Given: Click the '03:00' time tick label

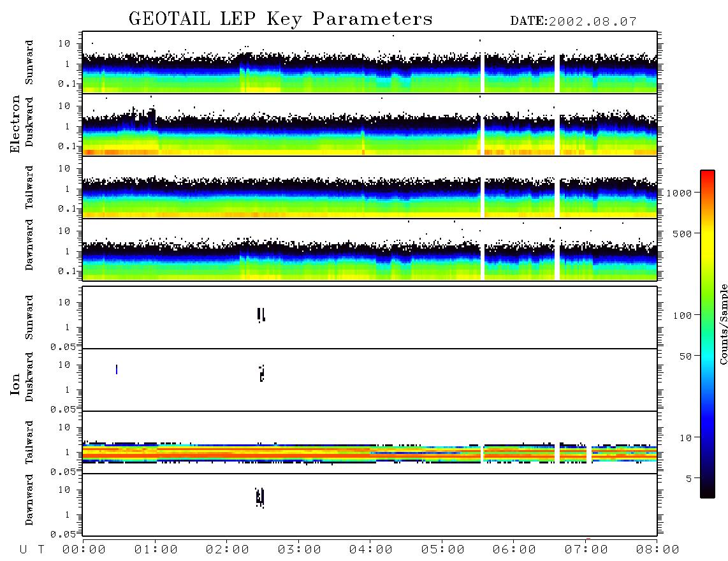Looking at the screenshot, I should click(x=300, y=550).
